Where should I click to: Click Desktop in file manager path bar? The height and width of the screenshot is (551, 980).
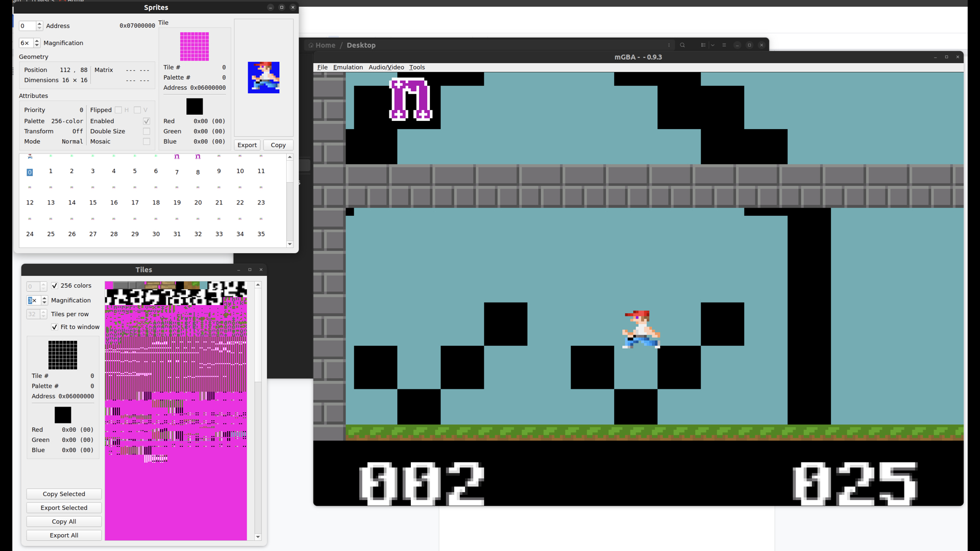click(x=361, y=45)
